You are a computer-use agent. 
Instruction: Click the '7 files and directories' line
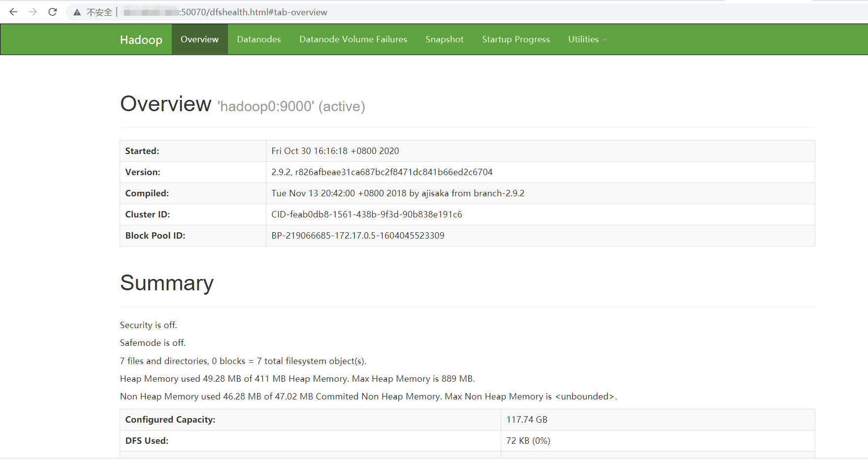tap(243, 361)
